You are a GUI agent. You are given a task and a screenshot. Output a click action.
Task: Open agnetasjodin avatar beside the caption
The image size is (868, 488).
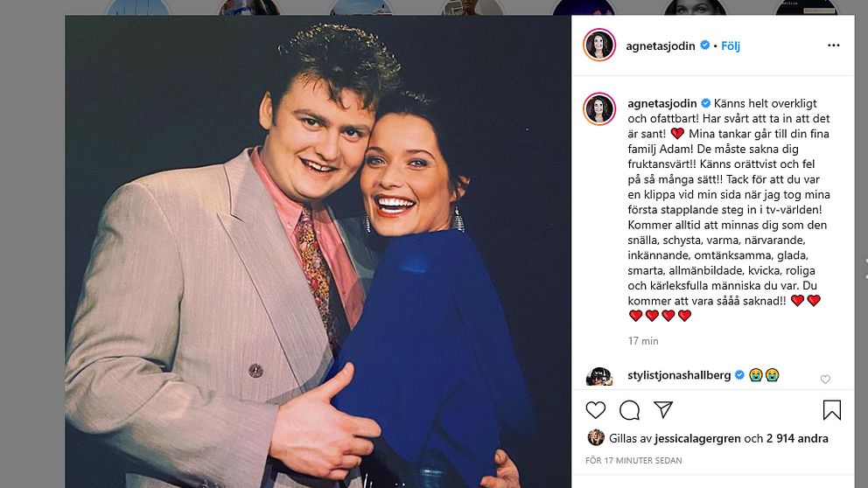point(599,108)
